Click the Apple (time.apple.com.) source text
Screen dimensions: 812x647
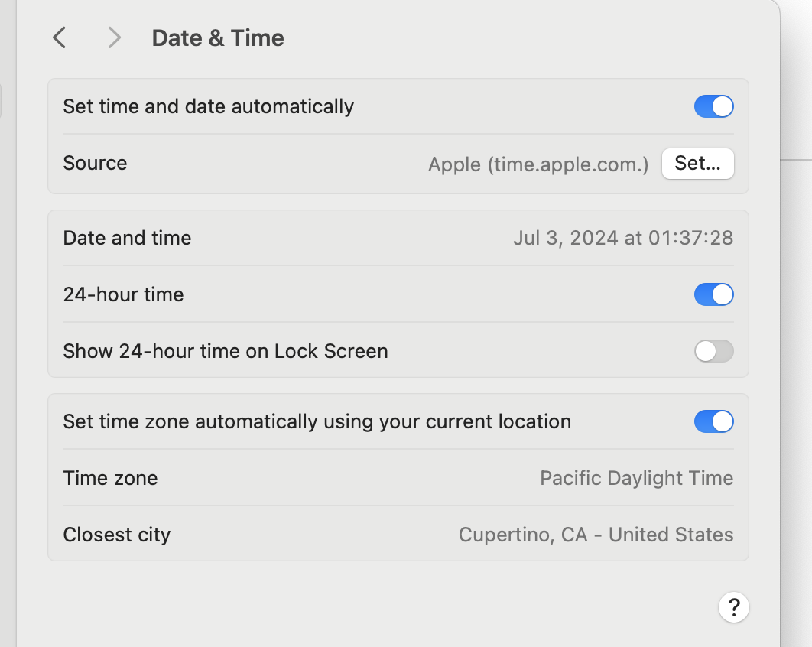(x=538, y=164)
